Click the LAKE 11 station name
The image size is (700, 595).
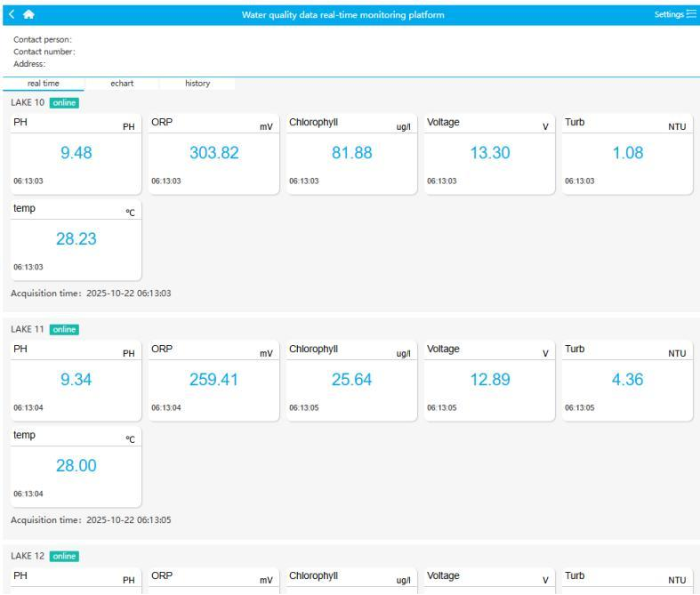(28, 329)
